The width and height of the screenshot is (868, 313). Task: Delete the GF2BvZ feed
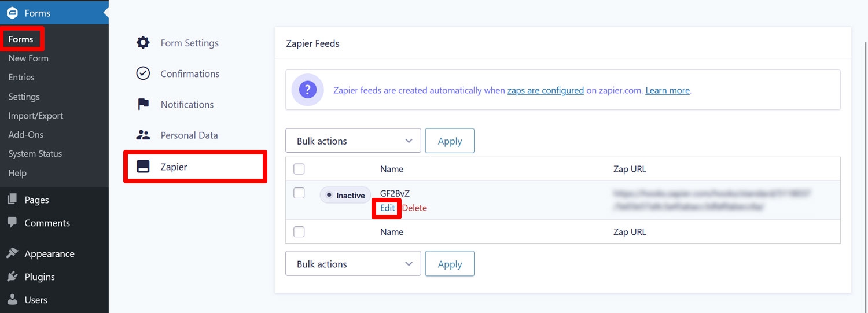point(414,208)
